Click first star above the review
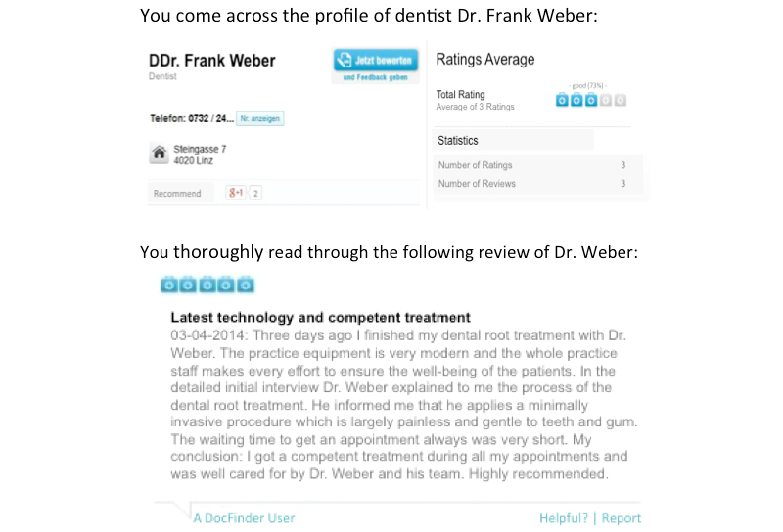 [x=168, y=285]
